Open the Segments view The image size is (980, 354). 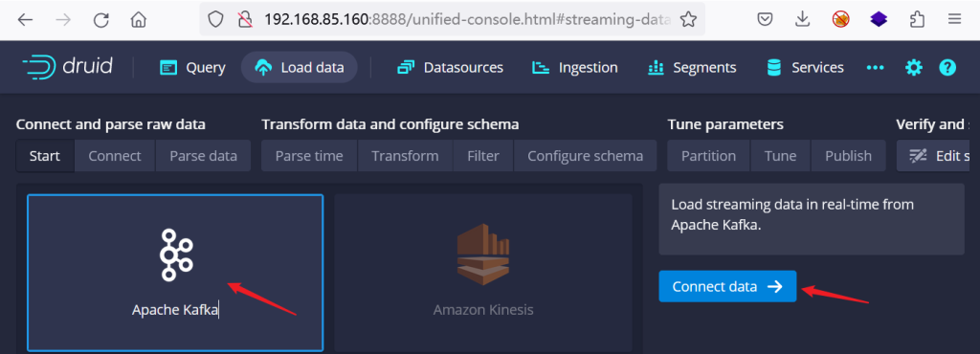point(692,67)
